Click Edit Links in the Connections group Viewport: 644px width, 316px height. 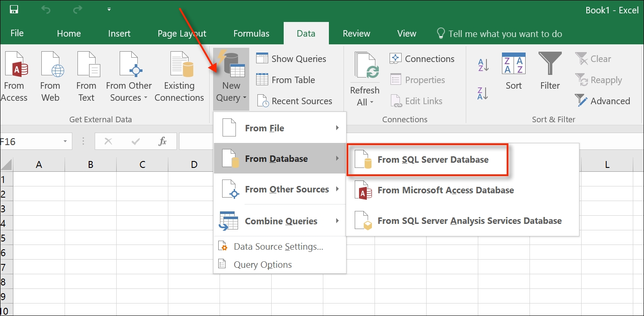click(416, 101)
